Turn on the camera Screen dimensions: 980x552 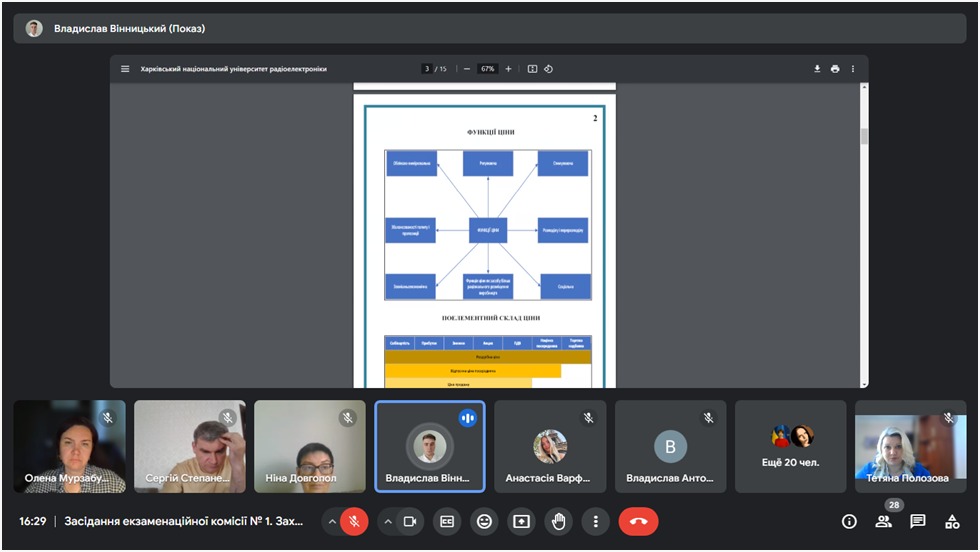point(409,521)
